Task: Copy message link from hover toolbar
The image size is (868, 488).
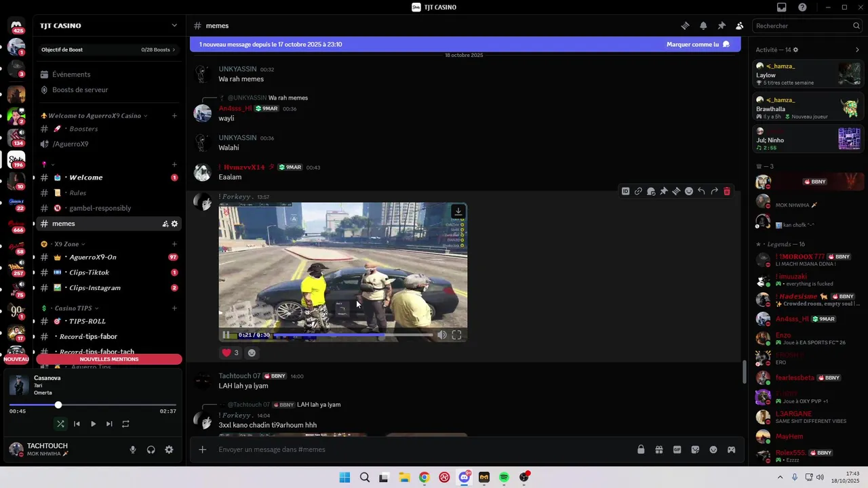Action: [638, 191]
